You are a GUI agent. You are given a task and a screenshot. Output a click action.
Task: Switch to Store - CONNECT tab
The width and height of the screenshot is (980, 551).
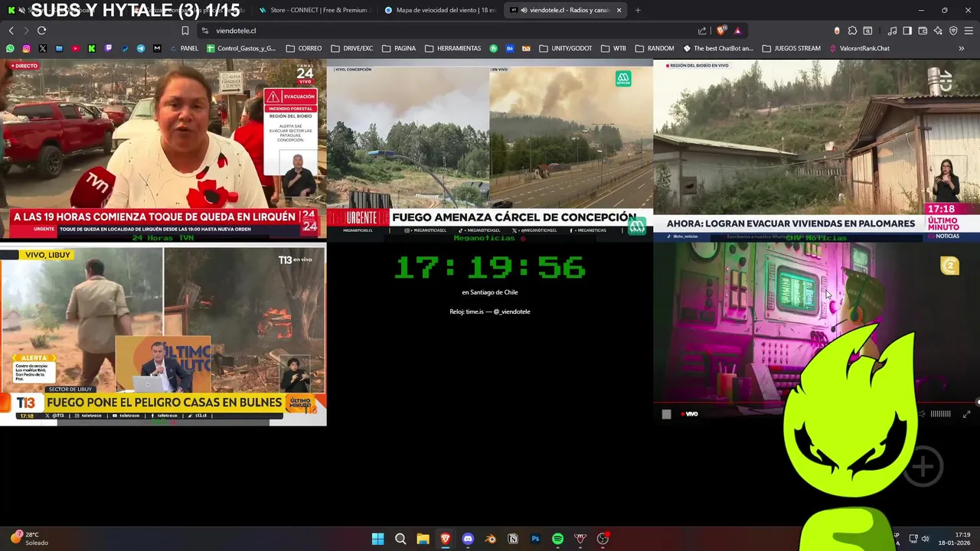coord(314,10)
